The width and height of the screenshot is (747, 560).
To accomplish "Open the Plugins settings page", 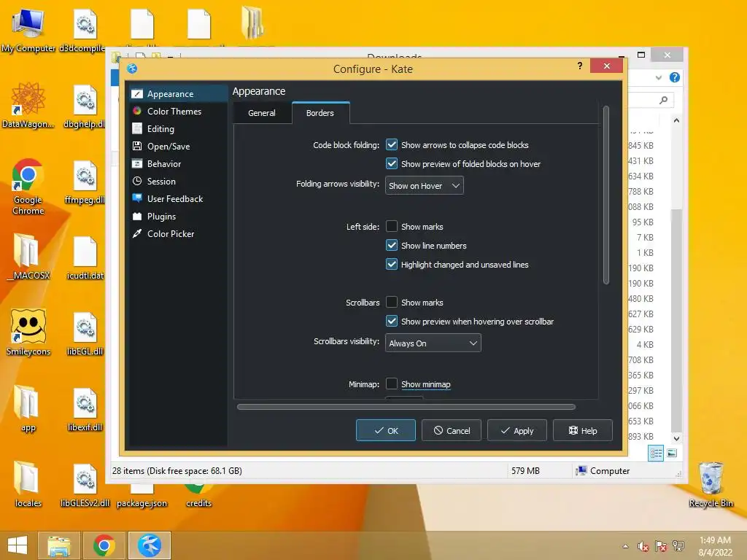I will tap(178, 217).
